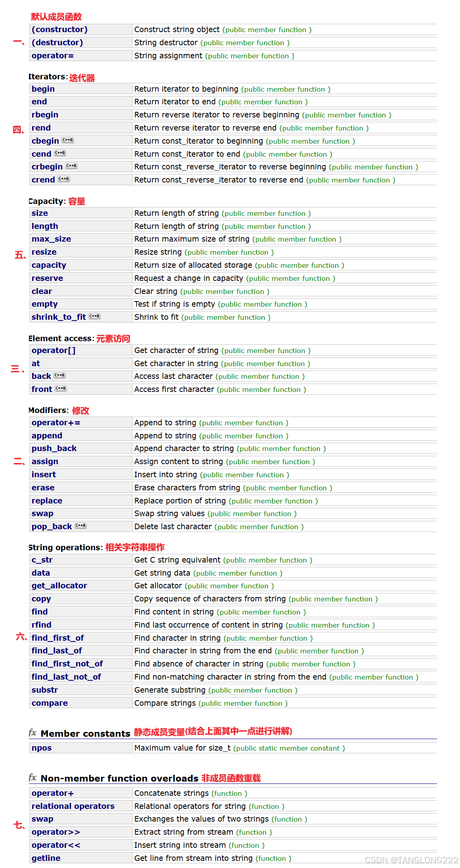Open the rfind link
The height and width of the screenshot is (868, 460).
click(42, 625)
